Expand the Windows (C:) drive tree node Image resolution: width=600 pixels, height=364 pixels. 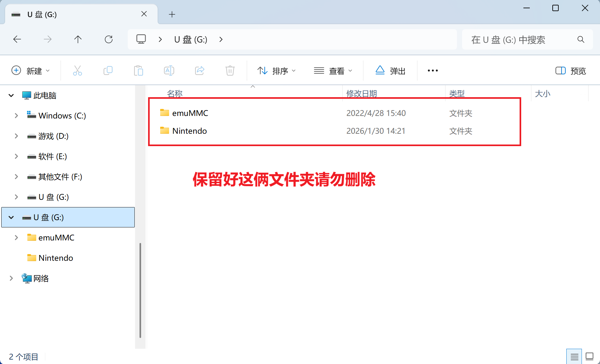click(16, 116)
